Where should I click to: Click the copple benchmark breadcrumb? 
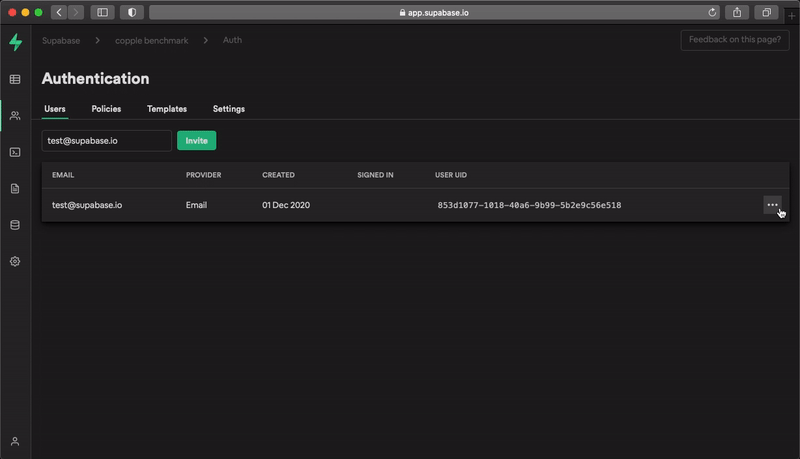tap(152, 40)
